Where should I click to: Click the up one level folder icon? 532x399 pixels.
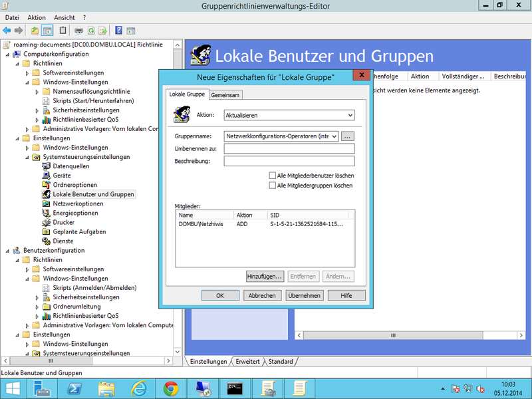tap(35, 31)
